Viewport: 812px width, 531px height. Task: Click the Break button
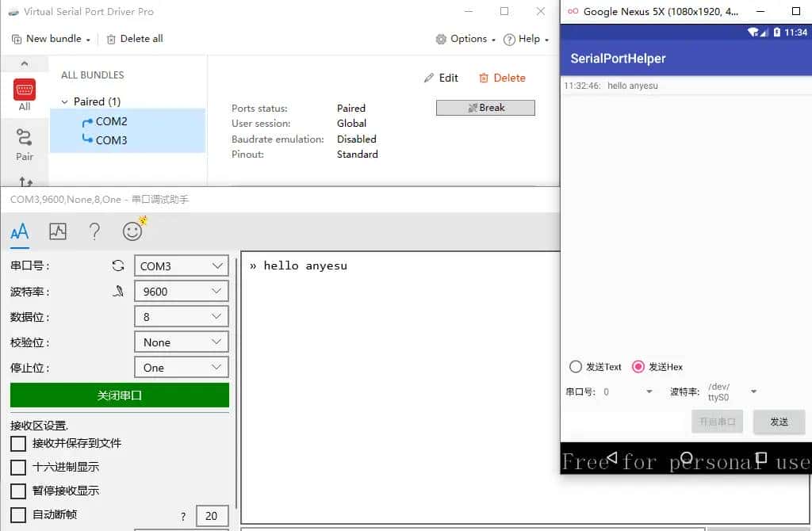click(485, 108)
